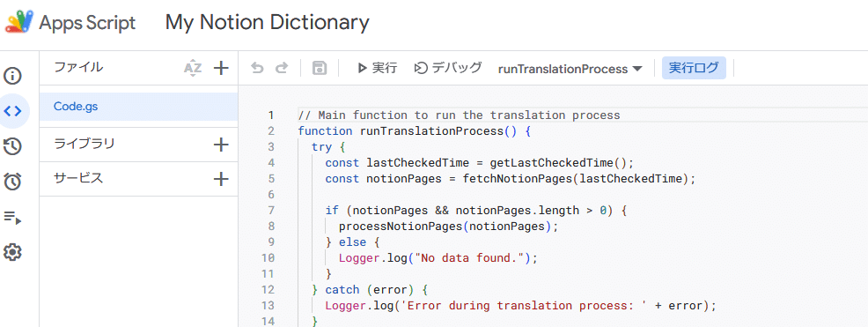This screenshot has width=868, height=327.
Task: Click function runTranslationProcess() declaration line
Action: coord(415,131)
